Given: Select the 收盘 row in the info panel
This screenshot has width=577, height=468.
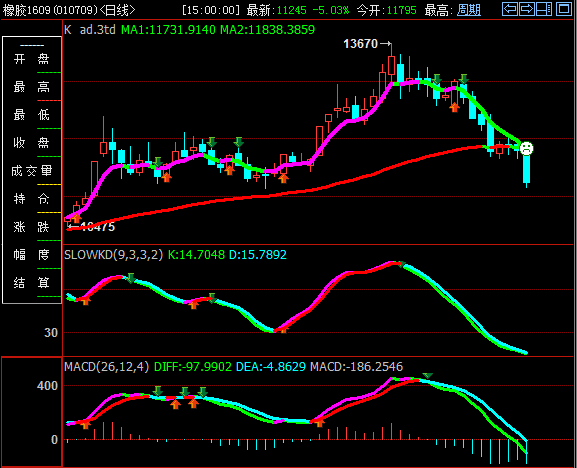Looking at the screenshot, I should click(32, 143).
